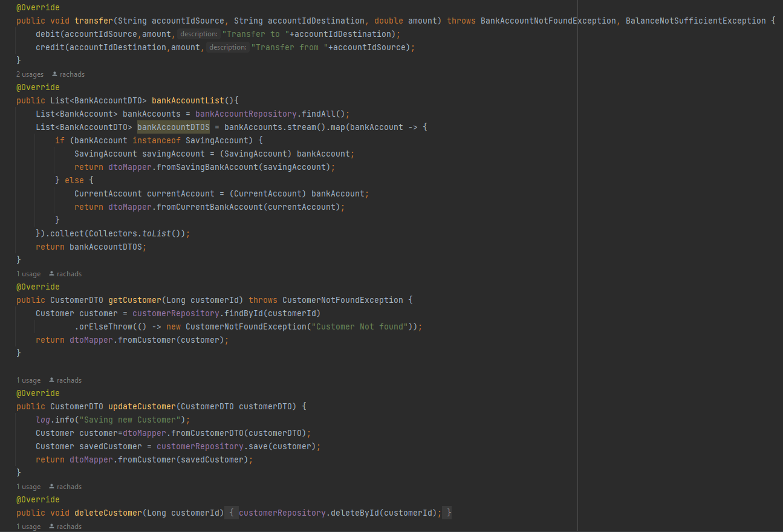Image resolution: width=783 pixels, height=532 pixels.
Task: Click "rachads" author name above bankAccountList
Action: pyautogui.click(x=70, y=74)
